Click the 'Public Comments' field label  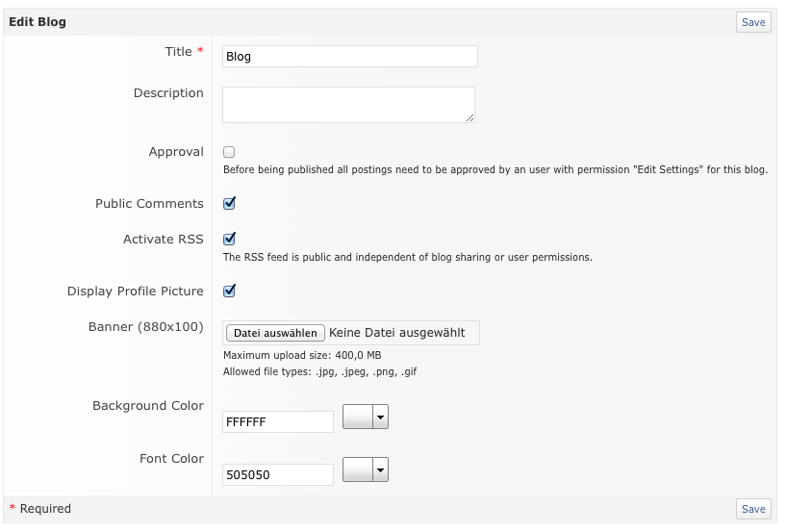149,204
